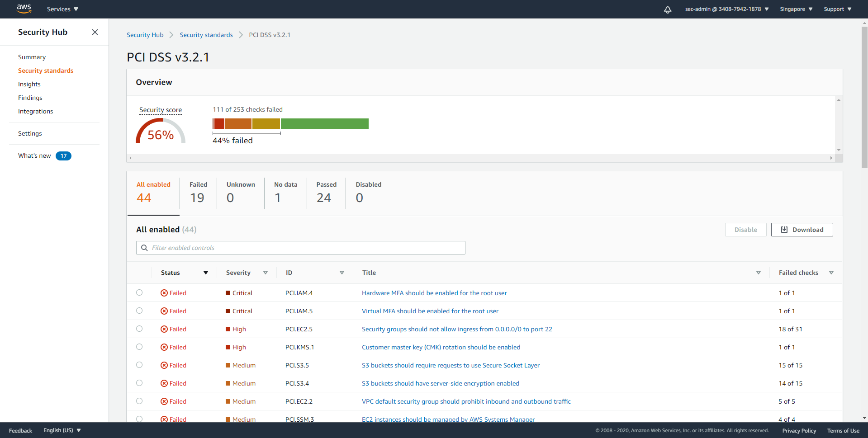Sort table by ID column arrow

(x=342, y=273)
